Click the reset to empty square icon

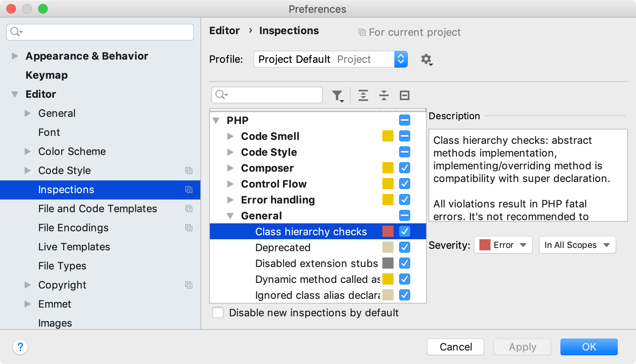(405, 95)
